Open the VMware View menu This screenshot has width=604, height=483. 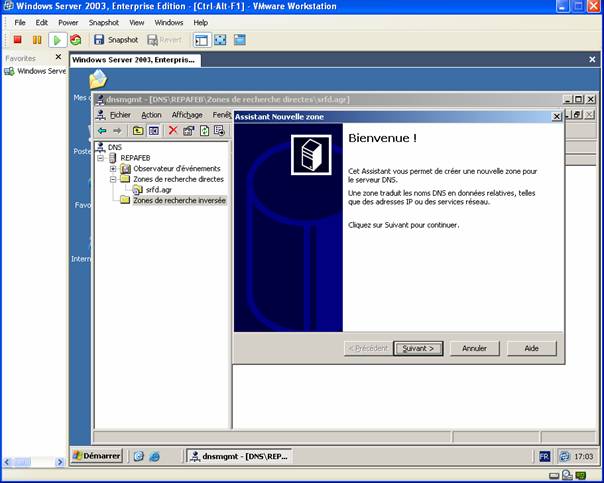point(136,22)
